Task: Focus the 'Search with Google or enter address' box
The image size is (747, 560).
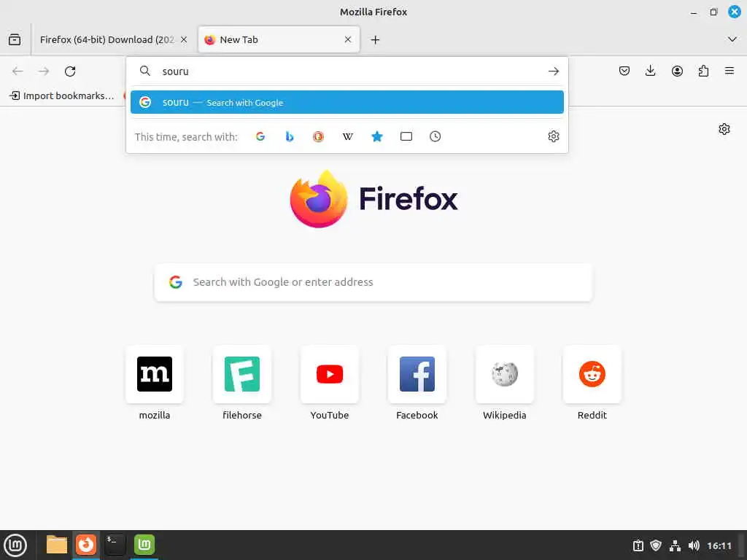Action: [373, 282]
